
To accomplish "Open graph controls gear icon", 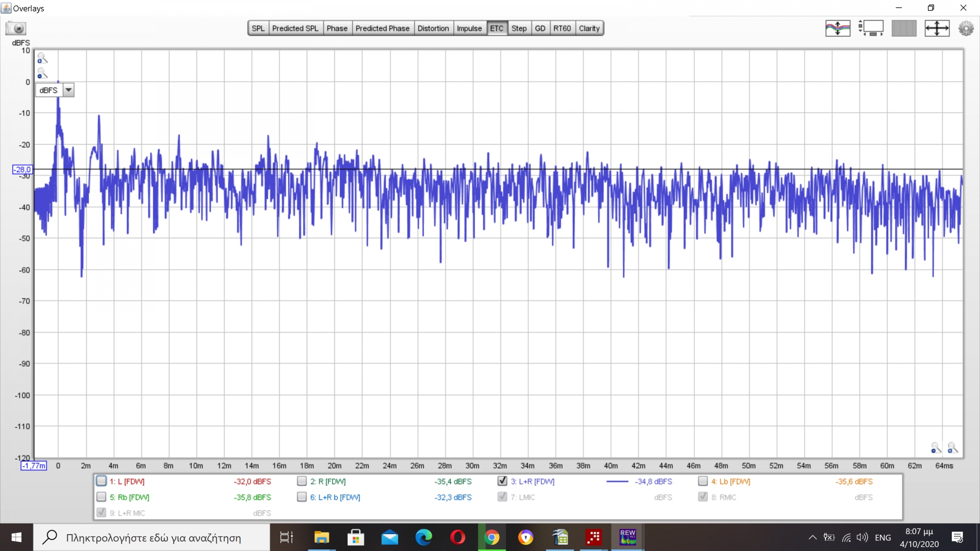I will 966,28.
